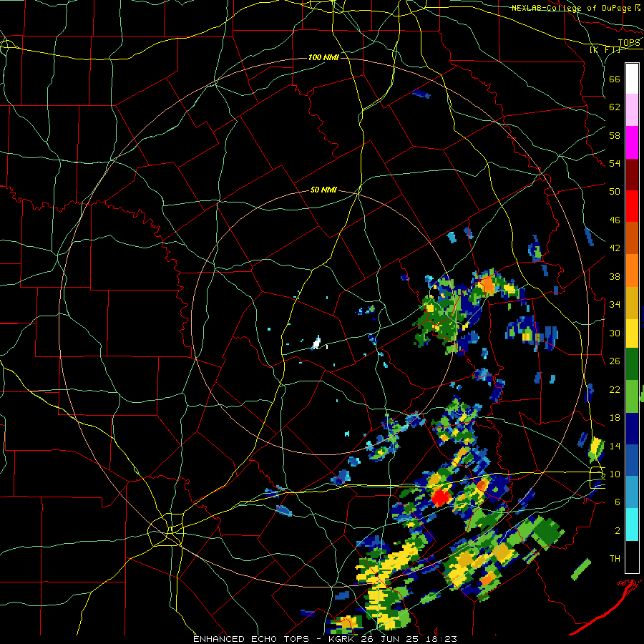
Task: Click the bright red echo-top storm cell
Action: coord(440,497)
